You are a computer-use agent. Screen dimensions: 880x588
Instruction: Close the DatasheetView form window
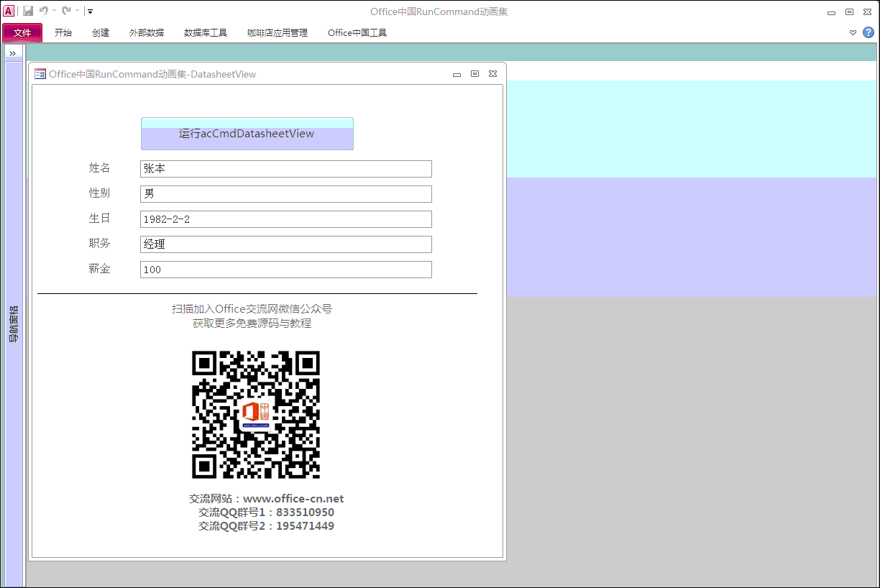493,73
